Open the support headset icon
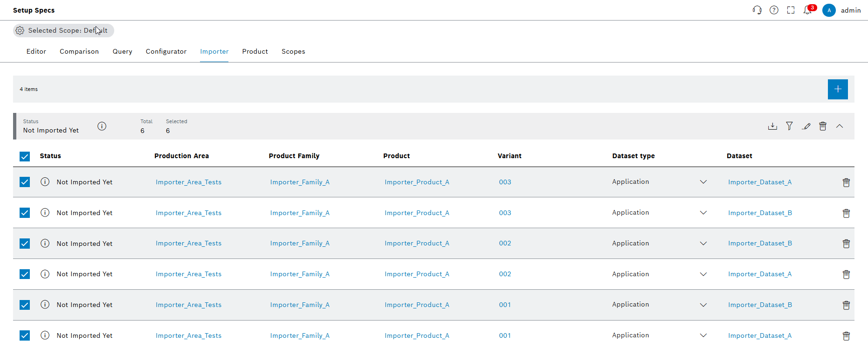868x356 pixels. (757, 10)
